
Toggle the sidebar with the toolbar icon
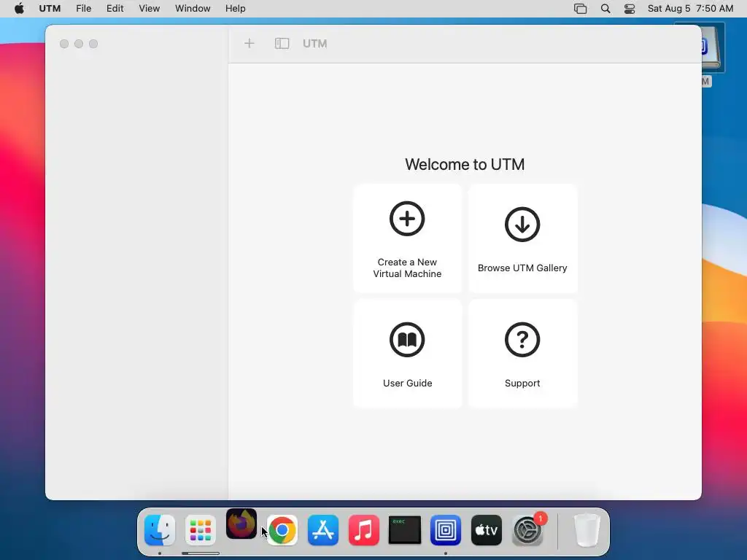[x=282, y=44]
